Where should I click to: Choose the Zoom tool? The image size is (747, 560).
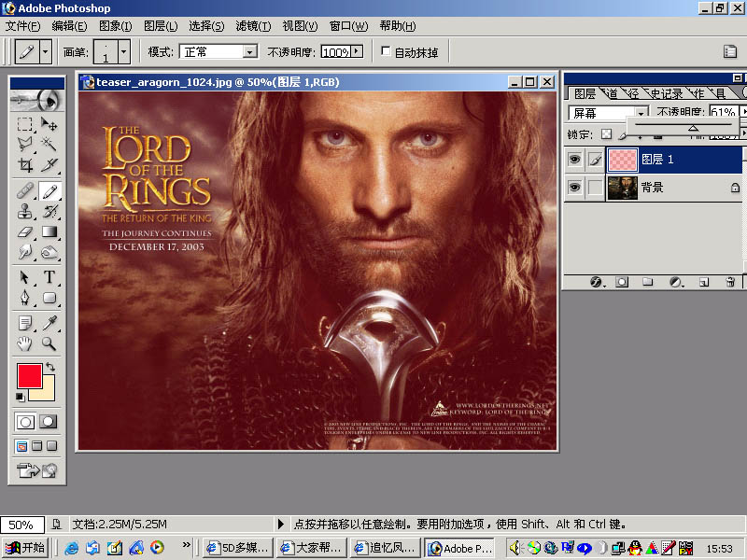49,343
